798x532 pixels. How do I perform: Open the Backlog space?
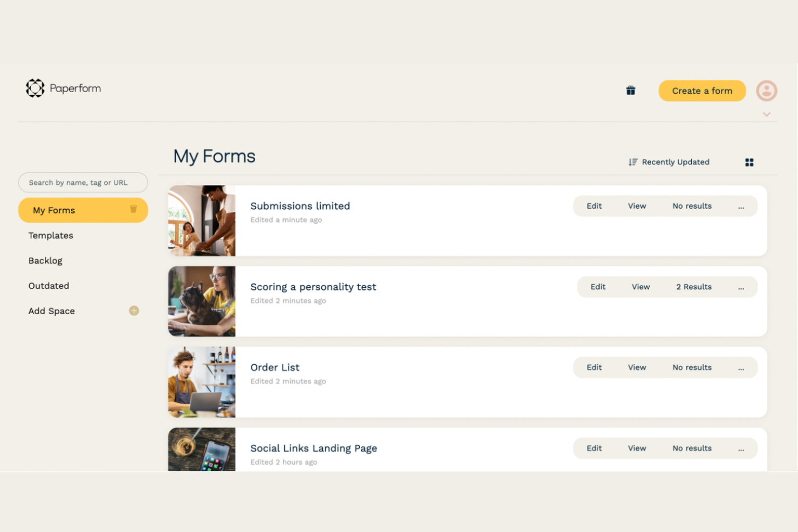coord(45,260)
